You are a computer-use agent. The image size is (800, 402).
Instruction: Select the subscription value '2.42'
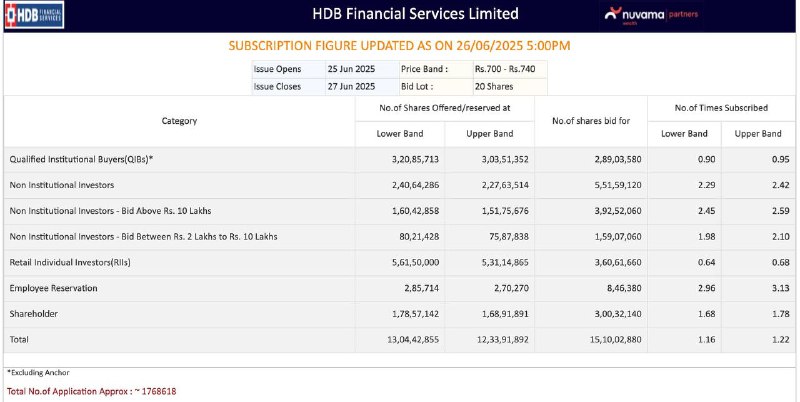pyautogui.click(x=781, y=185)
